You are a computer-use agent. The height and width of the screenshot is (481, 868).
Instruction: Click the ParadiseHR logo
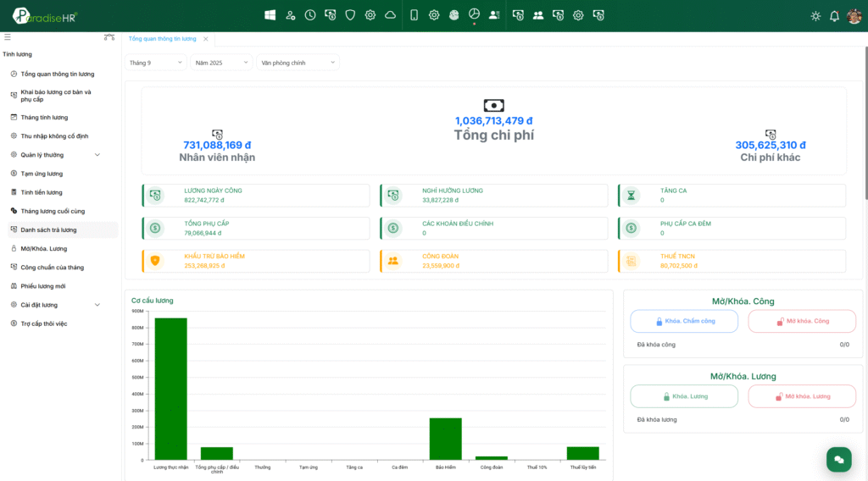pos(45,16)
